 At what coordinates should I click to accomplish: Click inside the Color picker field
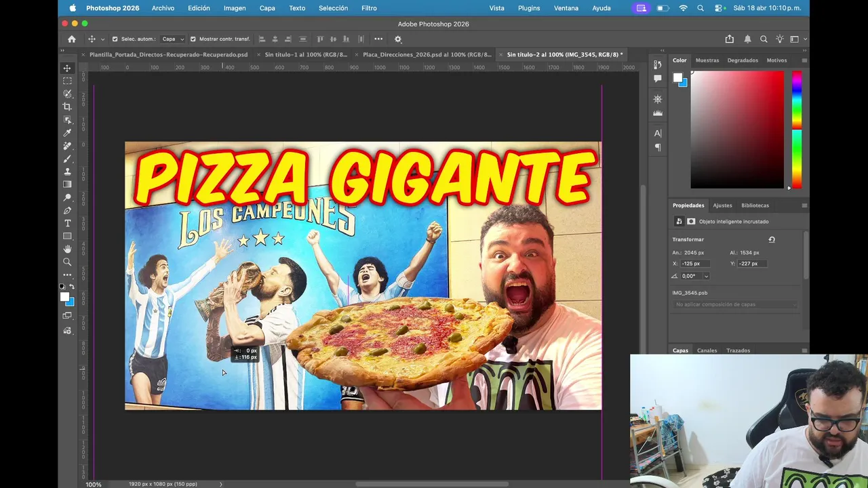point(737,129)
